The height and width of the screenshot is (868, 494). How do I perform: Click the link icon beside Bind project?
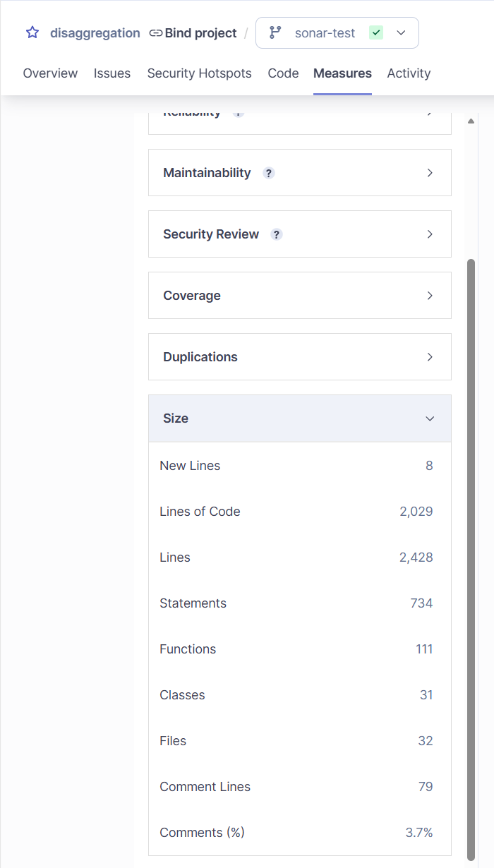click(156, 33)
